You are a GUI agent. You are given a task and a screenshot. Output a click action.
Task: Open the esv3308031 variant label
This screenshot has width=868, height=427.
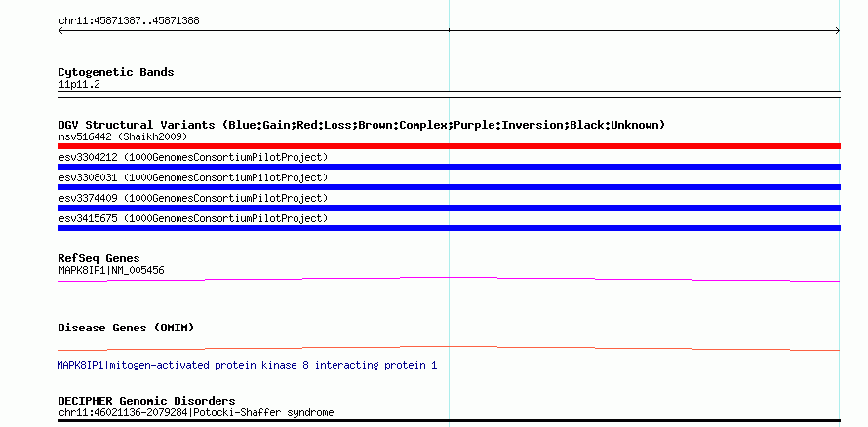193,177
